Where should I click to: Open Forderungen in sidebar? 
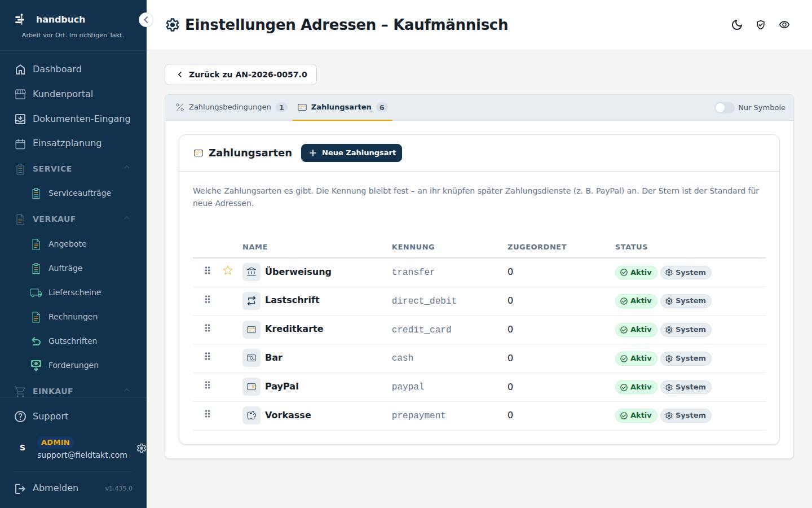(x=80, y=365)
